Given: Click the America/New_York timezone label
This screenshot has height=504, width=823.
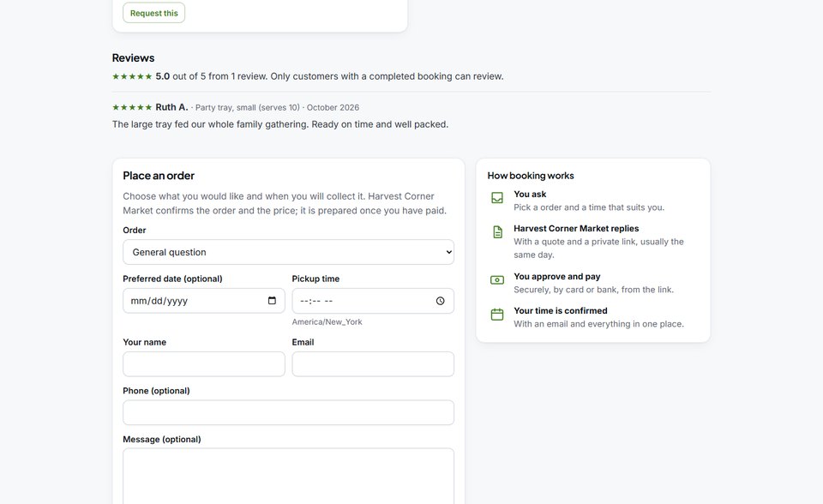Looking at the screenshot, I should point(327,321).
